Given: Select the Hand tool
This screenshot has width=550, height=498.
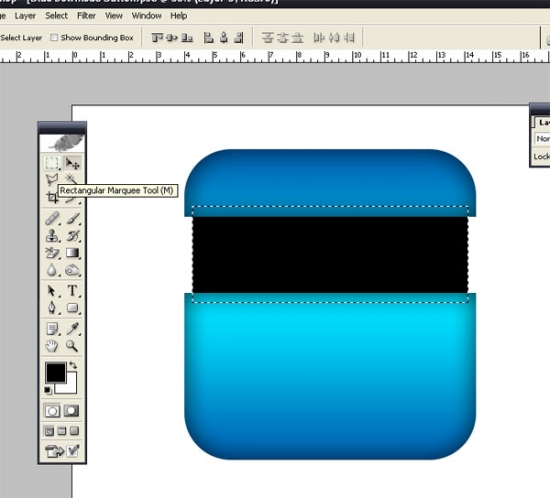Looking at the screenshot, I should coord(52,346).
